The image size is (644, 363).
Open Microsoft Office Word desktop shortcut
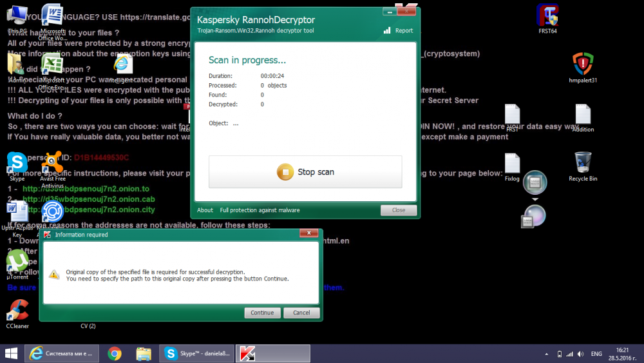click(x=52, y=22)
